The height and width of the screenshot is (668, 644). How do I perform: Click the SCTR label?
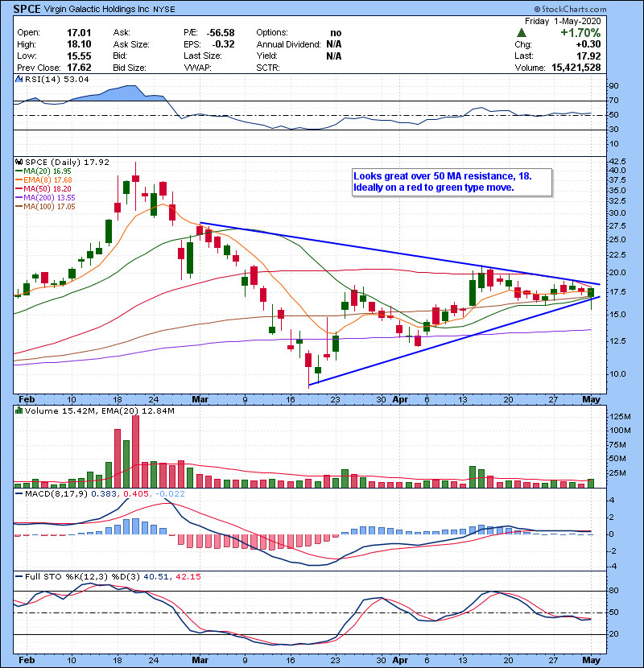268,68
